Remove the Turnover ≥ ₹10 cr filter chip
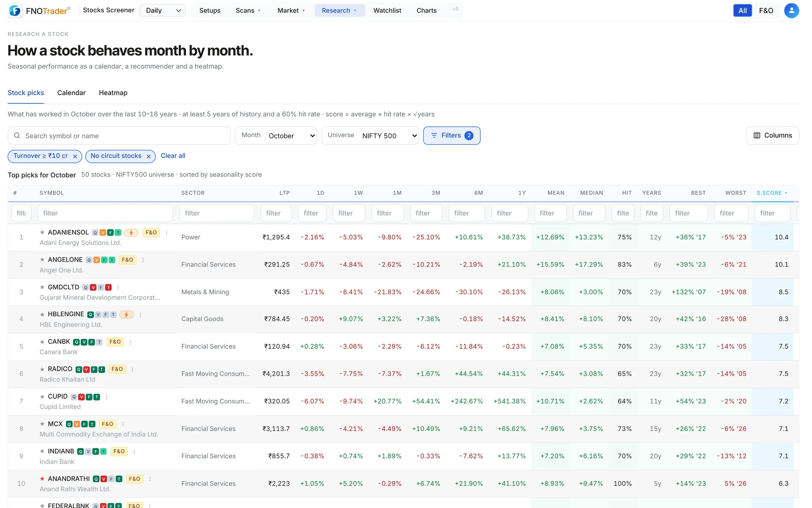 [x=75, y=156]
